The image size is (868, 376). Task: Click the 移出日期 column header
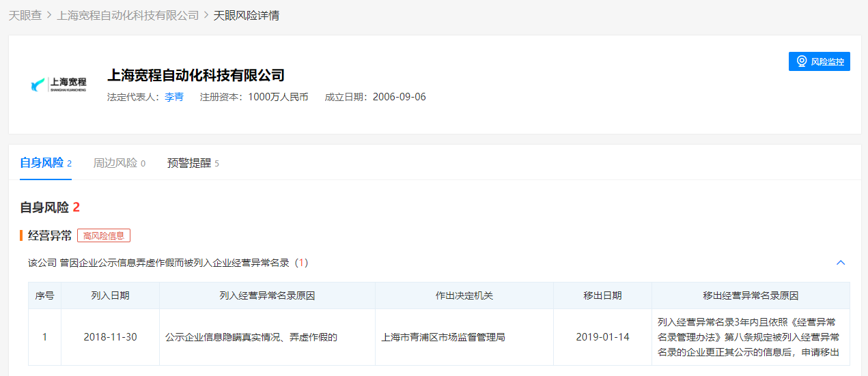(x=602, y=295)
